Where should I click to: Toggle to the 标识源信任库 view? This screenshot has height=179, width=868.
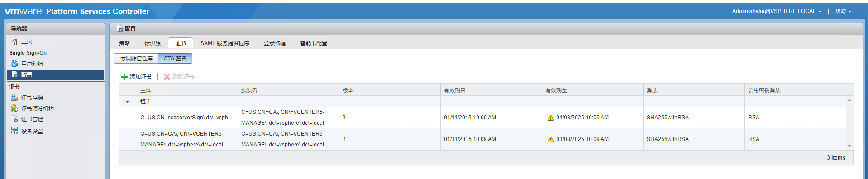click(x=136, y=58)
